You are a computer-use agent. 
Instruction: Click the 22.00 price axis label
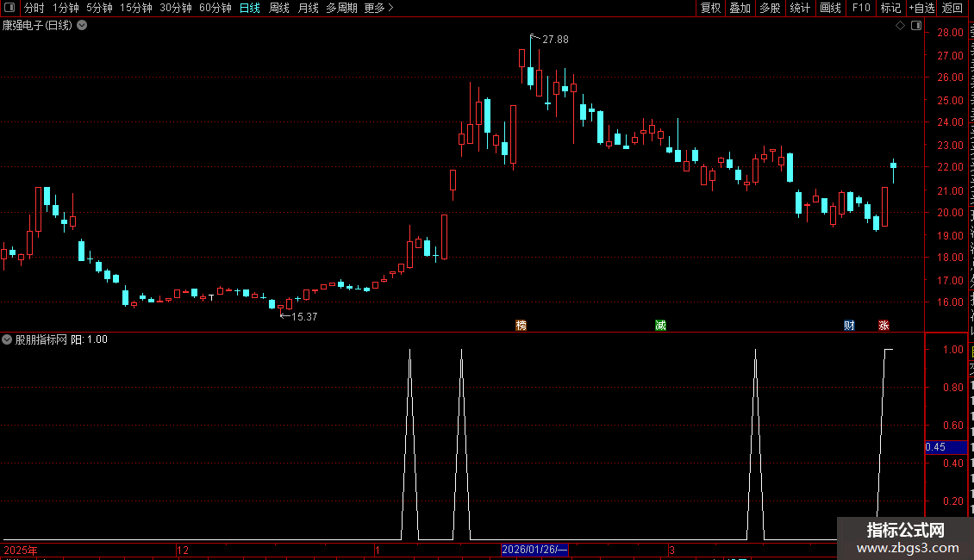(x=951, y=167)
